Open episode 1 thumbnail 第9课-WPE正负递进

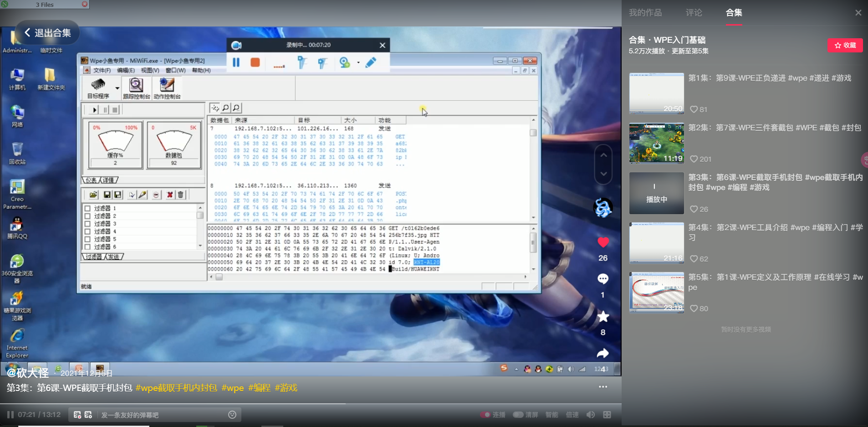pos(656,93)
